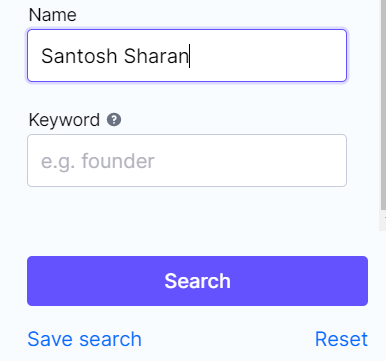Run the search with the purple button
Screen dimensions: 386x361
pos(197,281)
